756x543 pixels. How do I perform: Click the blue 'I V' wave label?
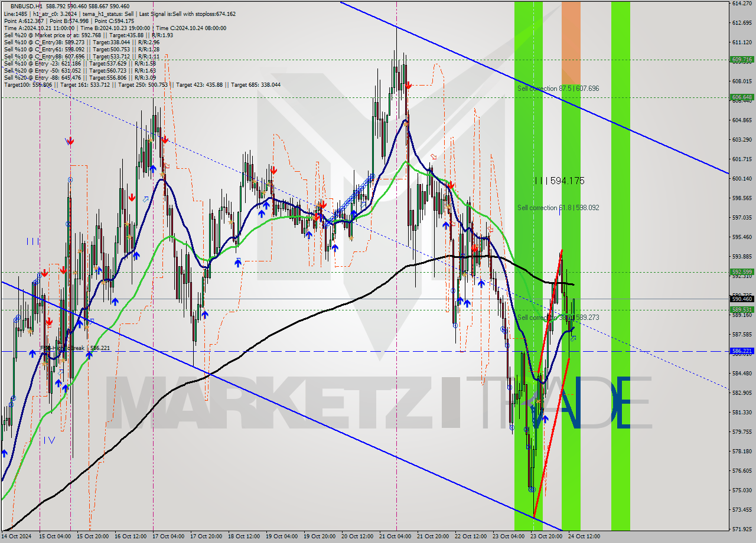point(49,440)
